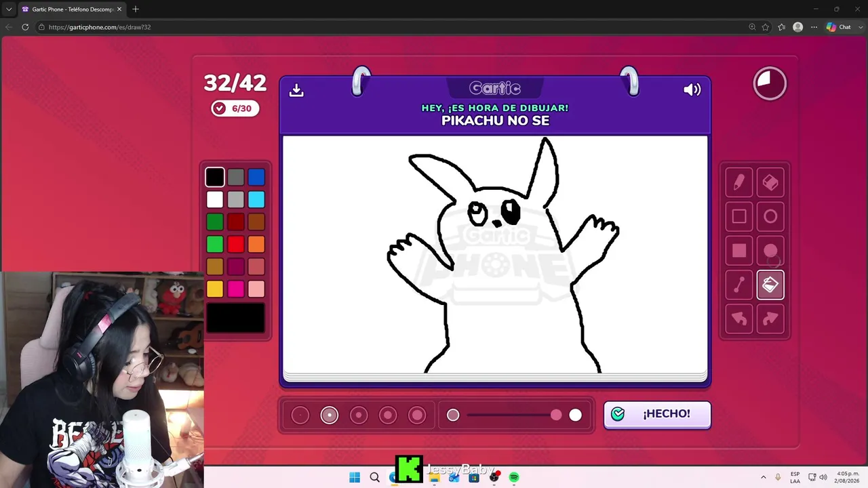
Task: Reload the page in the browser
Action: (25, 27)
